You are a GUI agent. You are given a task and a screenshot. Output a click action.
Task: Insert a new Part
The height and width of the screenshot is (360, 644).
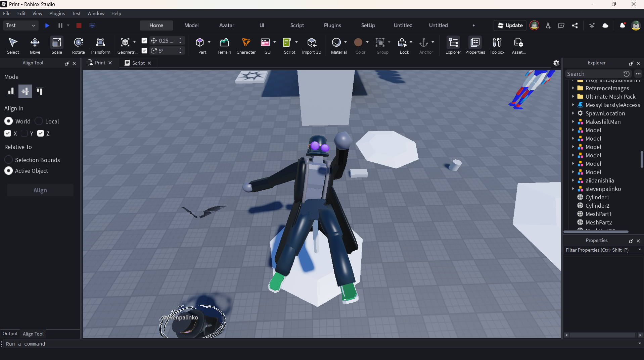pyautogui.click(x=200, y=42)
